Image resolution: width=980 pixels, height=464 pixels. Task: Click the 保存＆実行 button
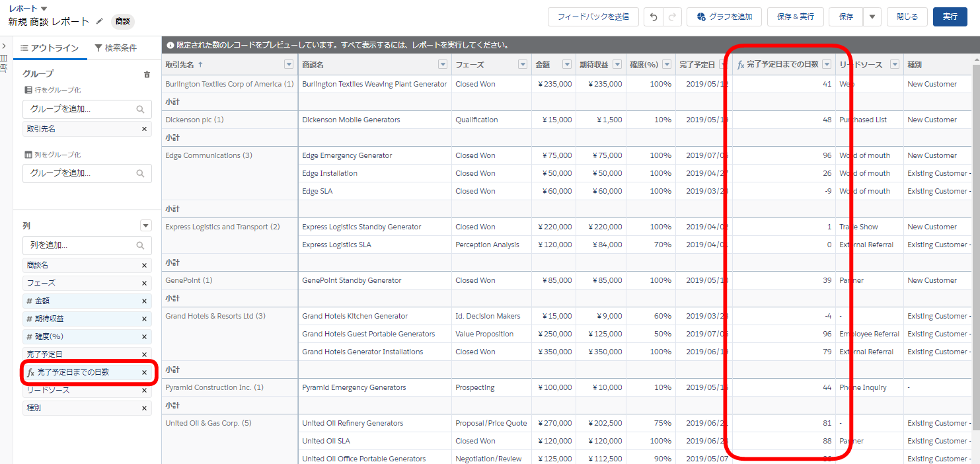coord(796,17)
